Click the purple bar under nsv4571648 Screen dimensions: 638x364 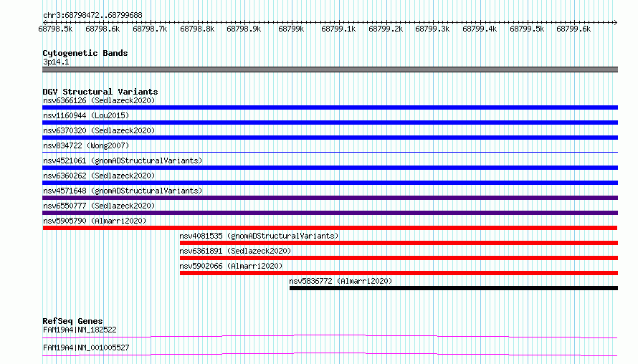(330, 198)
